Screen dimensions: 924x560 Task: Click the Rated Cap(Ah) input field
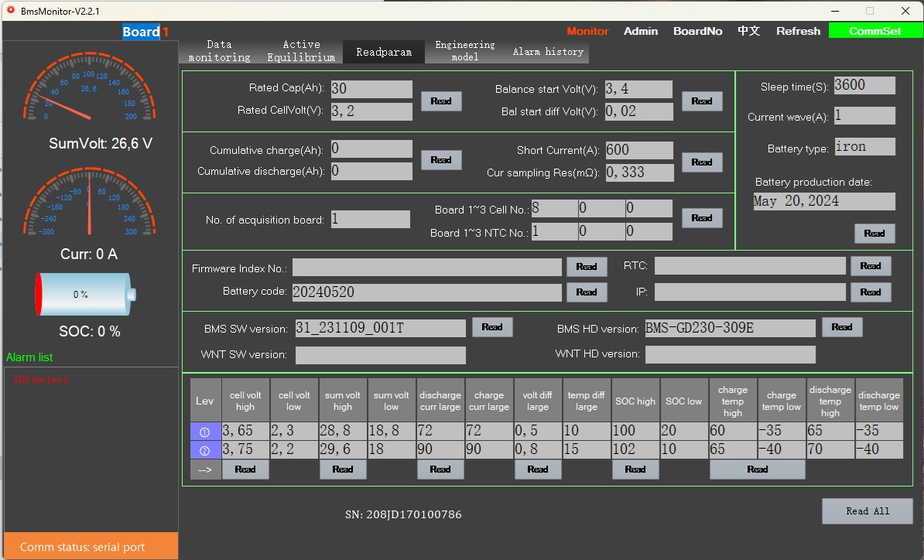pyautogui.click(x=371, y=89)
